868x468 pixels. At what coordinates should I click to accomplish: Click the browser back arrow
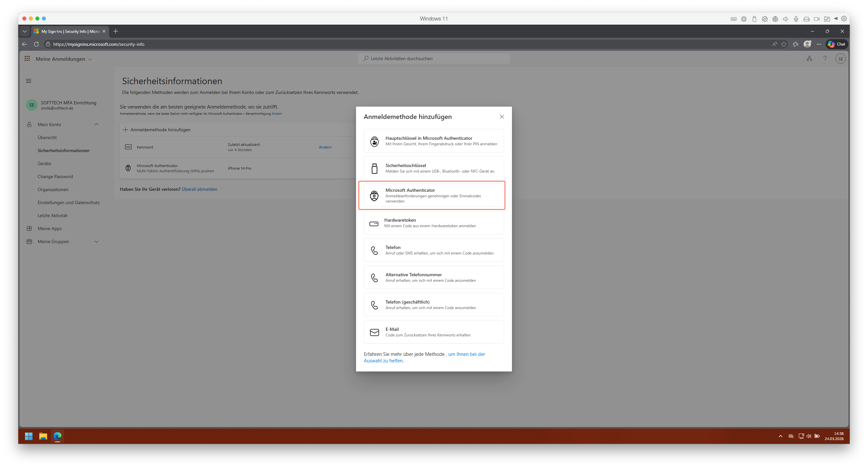click(x=25, y=44)
